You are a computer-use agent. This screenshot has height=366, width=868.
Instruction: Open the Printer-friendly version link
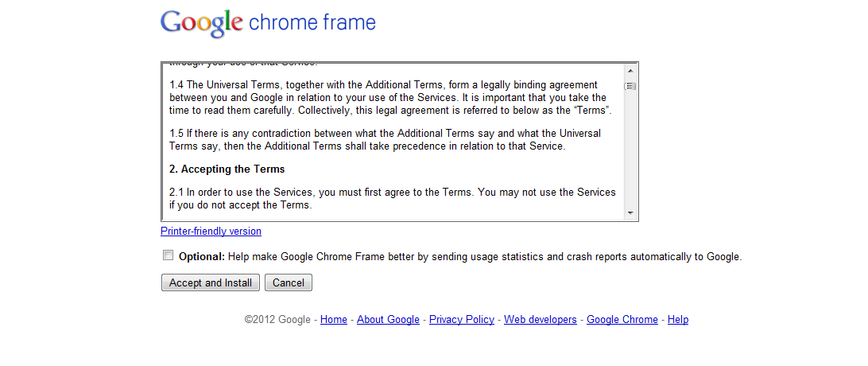pyautogui.click(x=211, y=232)
